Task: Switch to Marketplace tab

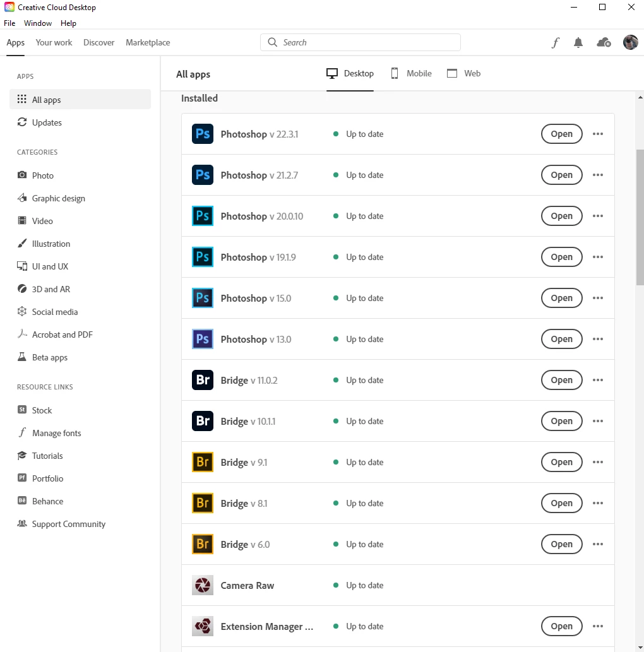Action: (x=148, y=42)
